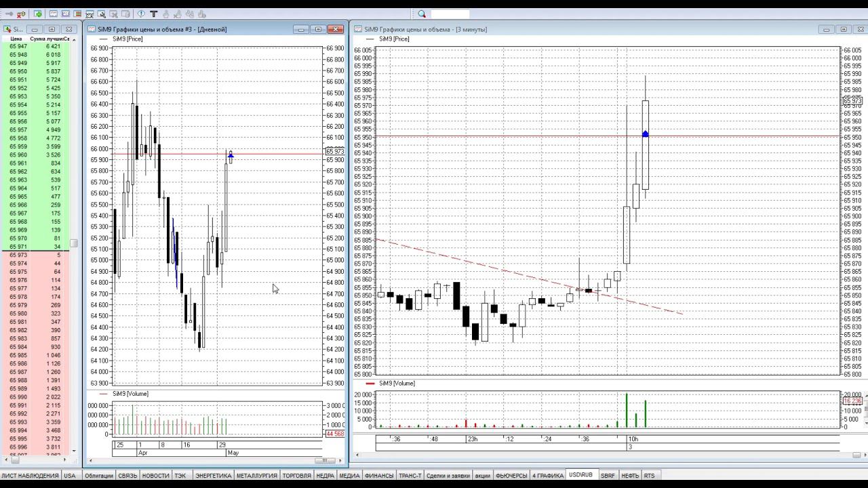Select the USD\RUB tab
868x488 pixels.
[581, 475]
